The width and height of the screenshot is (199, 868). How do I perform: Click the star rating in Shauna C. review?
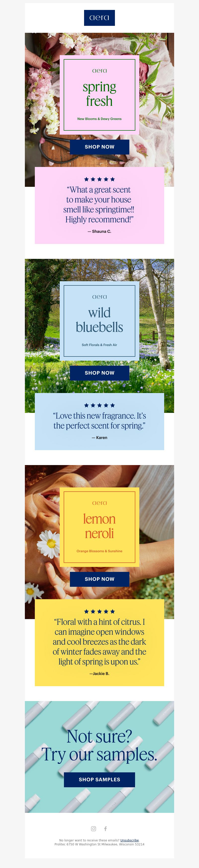[x=99, y=179]
